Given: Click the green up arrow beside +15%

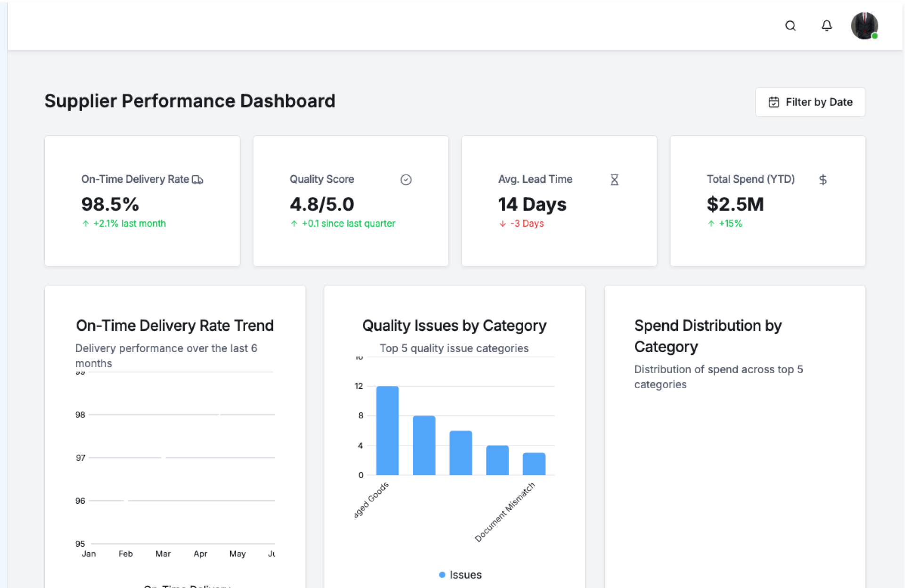Looking at the screenshot, I should point(711,224).
